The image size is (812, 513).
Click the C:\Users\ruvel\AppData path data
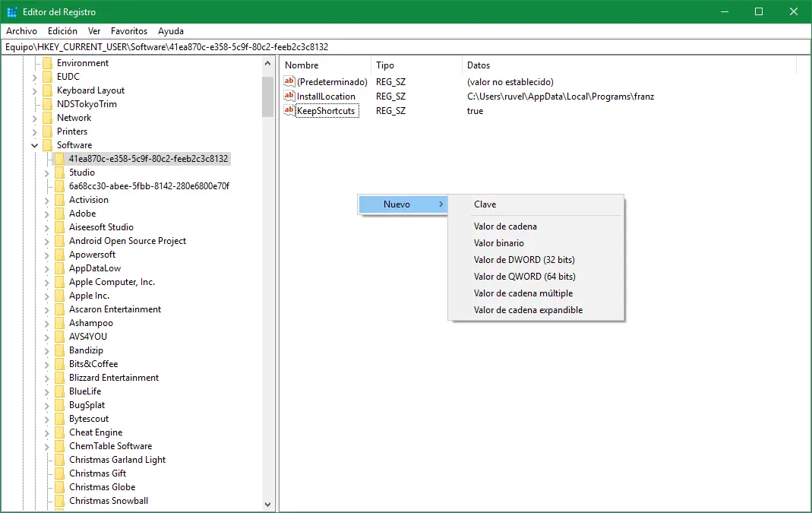point(561,97)
